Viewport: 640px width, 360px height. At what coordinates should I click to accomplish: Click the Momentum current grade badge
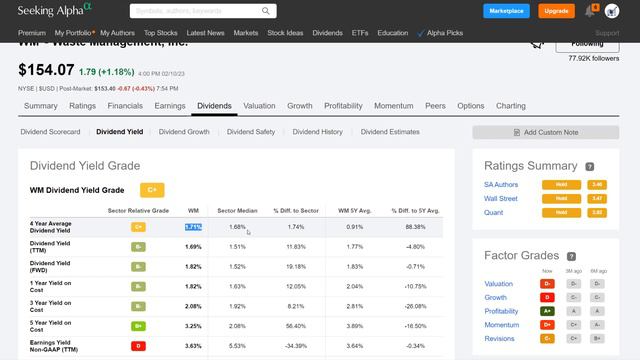[x=547, y=325]
